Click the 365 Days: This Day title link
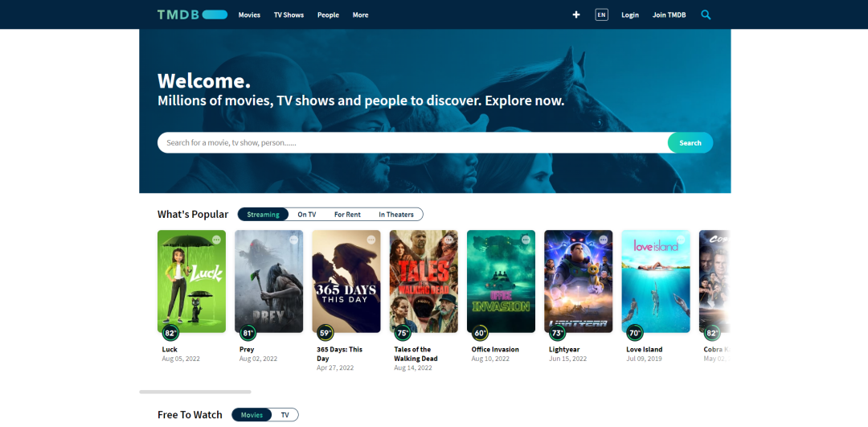Viewport: 868px width, 427px height. (339, 354)
